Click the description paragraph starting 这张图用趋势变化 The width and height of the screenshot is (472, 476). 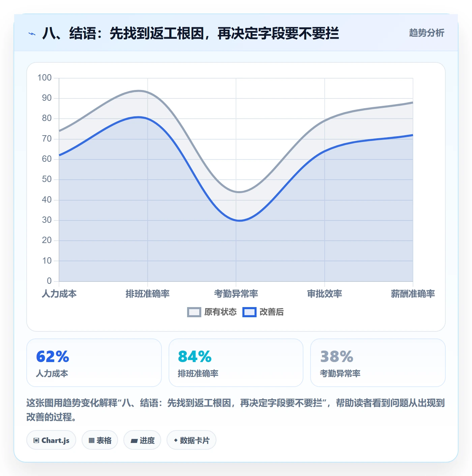(236, 410)
